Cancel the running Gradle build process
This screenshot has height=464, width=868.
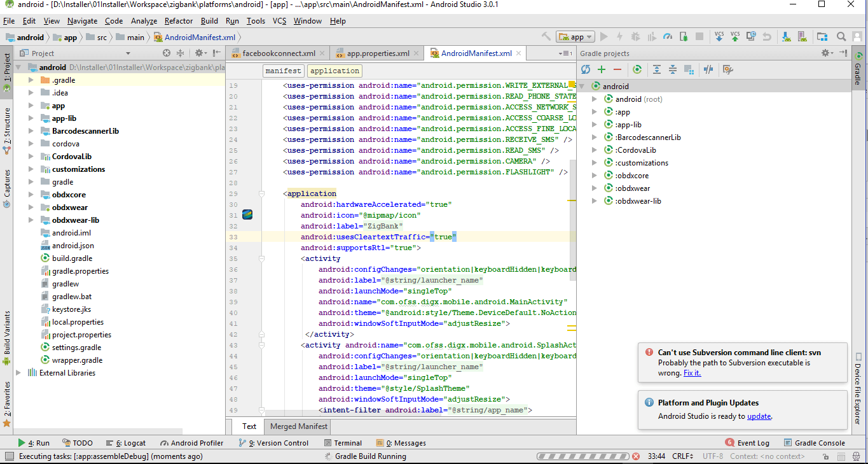635,456
